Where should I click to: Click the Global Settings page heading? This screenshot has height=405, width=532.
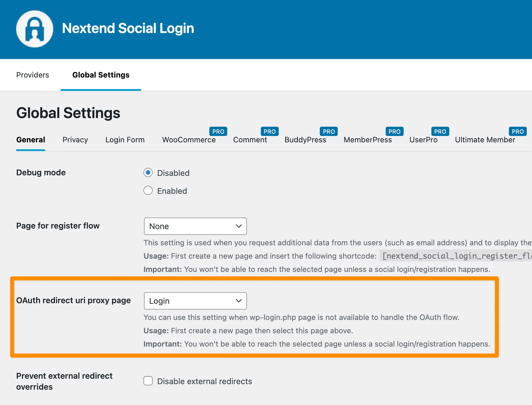coord(68,113)
